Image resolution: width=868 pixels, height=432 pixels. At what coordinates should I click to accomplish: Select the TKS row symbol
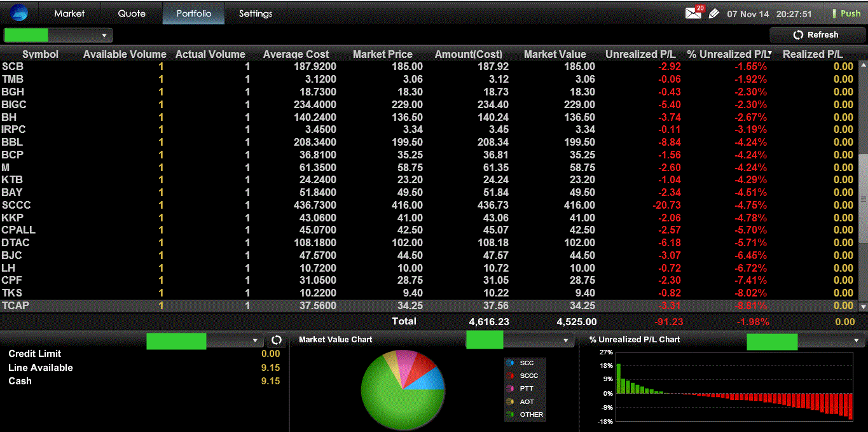(x=12, y=293)
